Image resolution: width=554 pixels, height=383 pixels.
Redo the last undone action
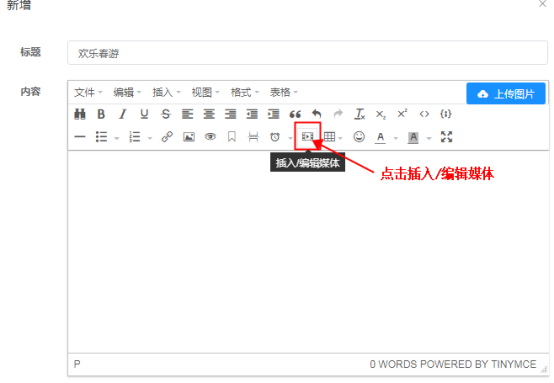338,114
